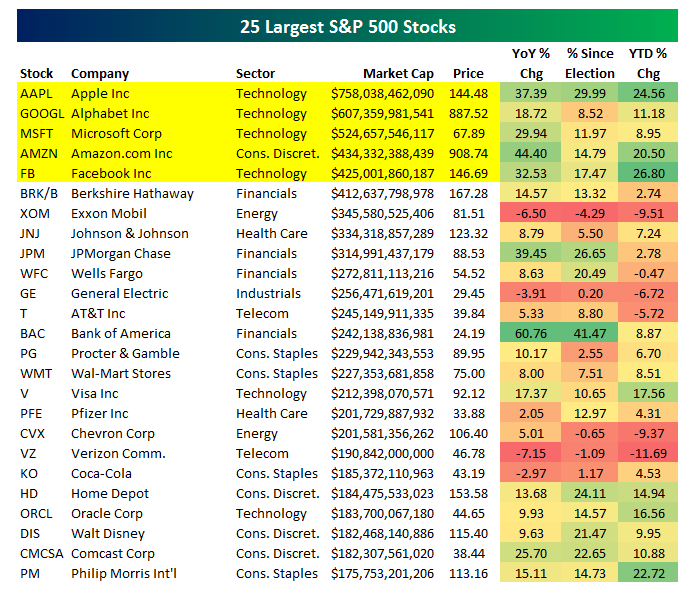Screen dimensions: 688x590
Task: Select YoY value 39.45 for JPM
Action: (531, 254)
